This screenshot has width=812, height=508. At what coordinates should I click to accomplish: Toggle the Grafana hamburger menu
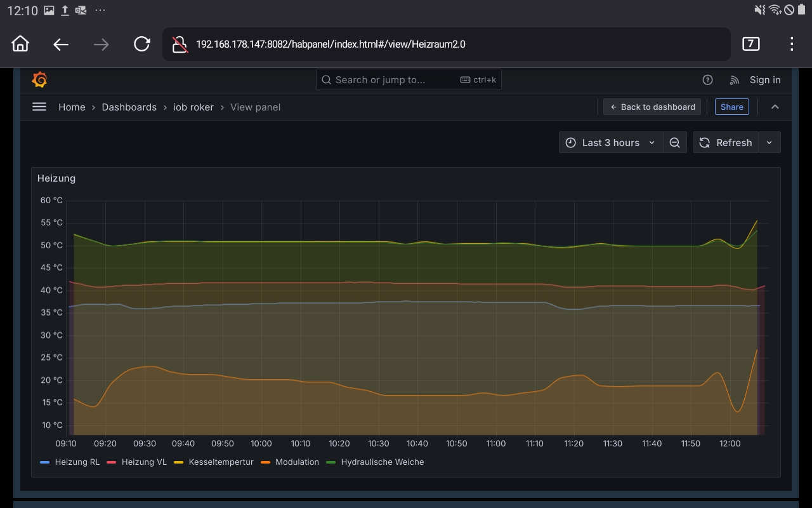pyautogui.click(x=39, y=107)
